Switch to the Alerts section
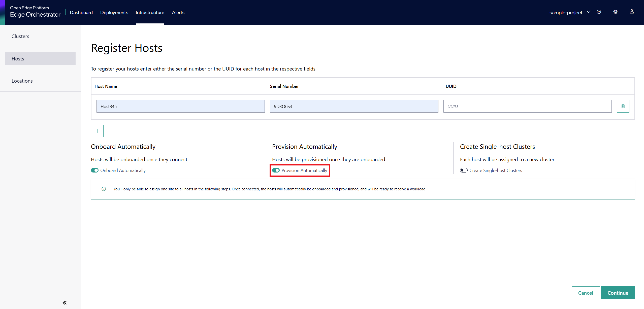This screenshot has width=644, height=309. 178,12
